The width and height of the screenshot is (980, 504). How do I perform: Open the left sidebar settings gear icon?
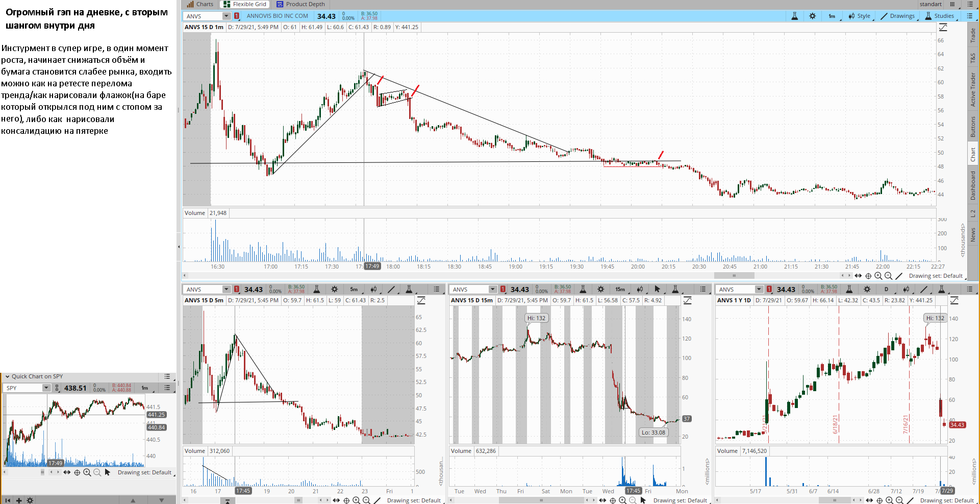30,500
